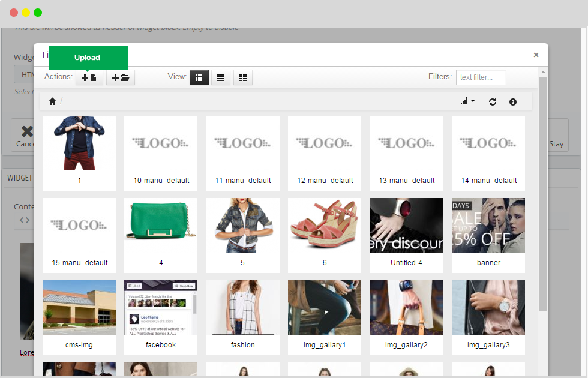Viewport: 588px width, 378px height.
Task: Refresh the file list
Action: pos(493,102)
